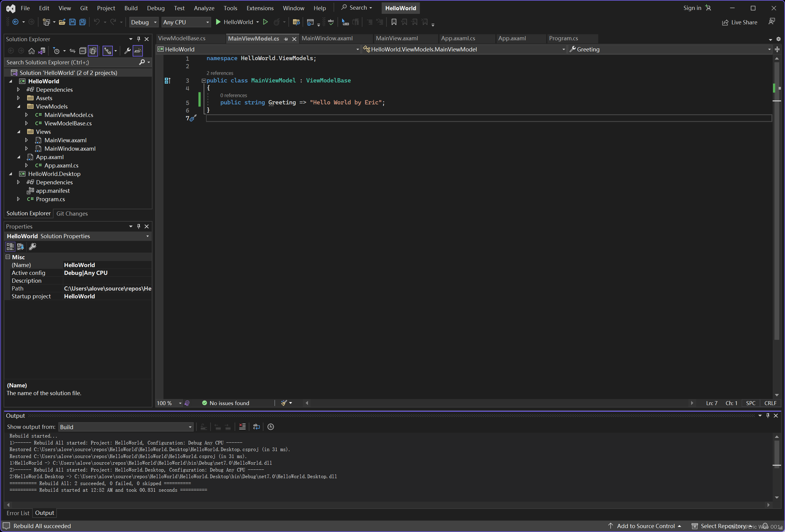Screen dimensions: 785x532
Task: Toggle word wrap in the Output window
Action: [256, 427]
